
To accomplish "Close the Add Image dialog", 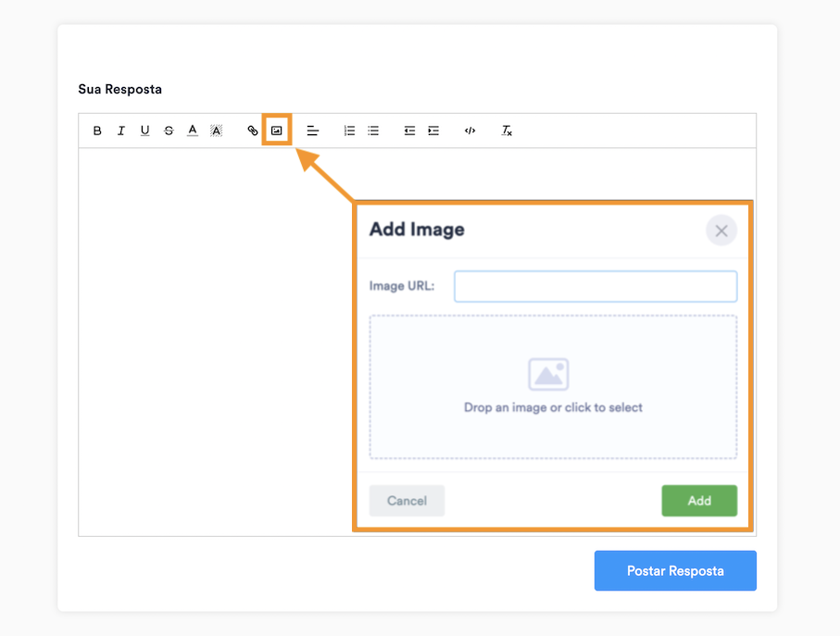I will pos(721,231).
